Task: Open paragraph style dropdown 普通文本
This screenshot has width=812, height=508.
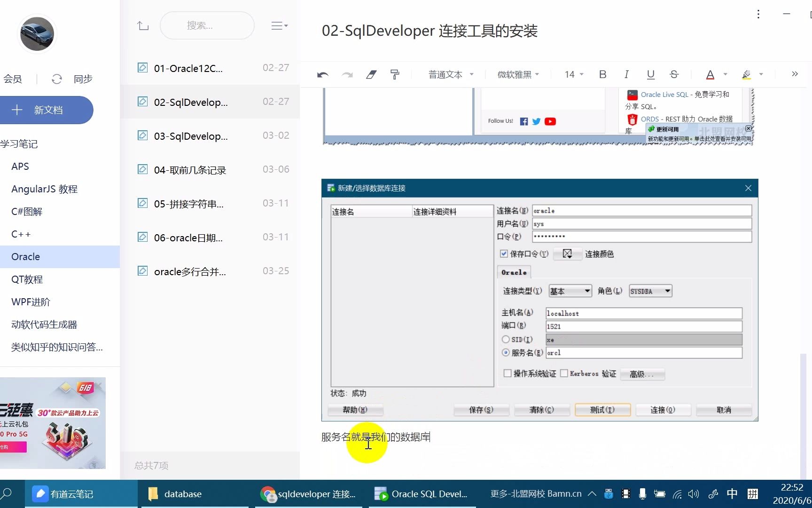Action: [x=451, y=74]
